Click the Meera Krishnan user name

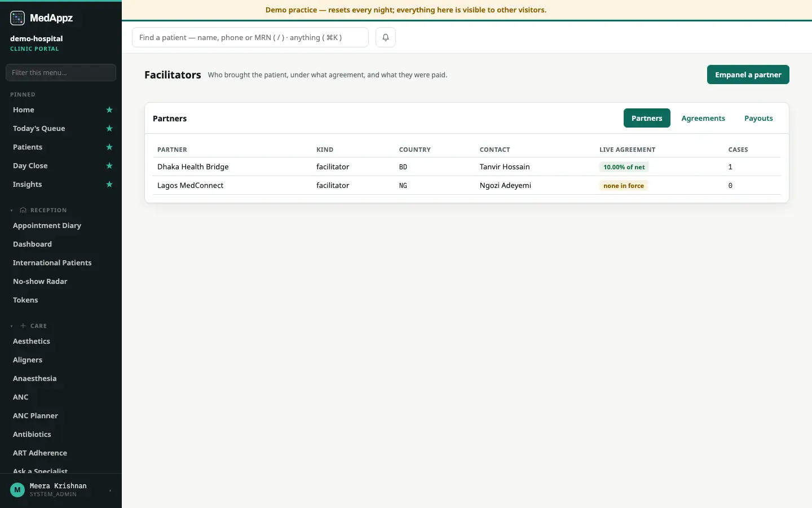click(x=58, y=486)
